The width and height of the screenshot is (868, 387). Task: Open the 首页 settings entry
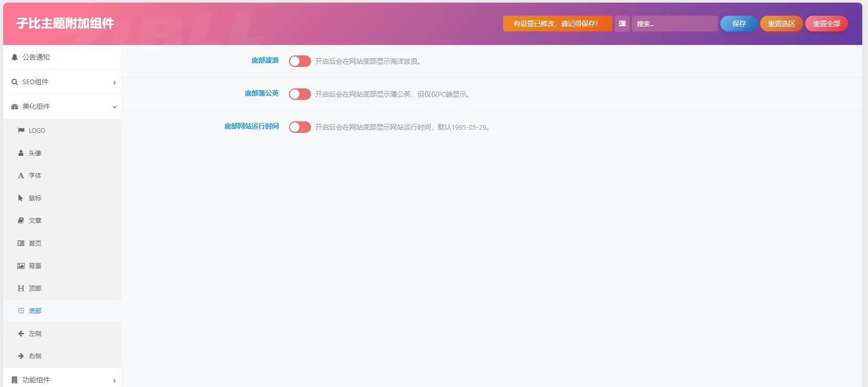click(62, 243)
